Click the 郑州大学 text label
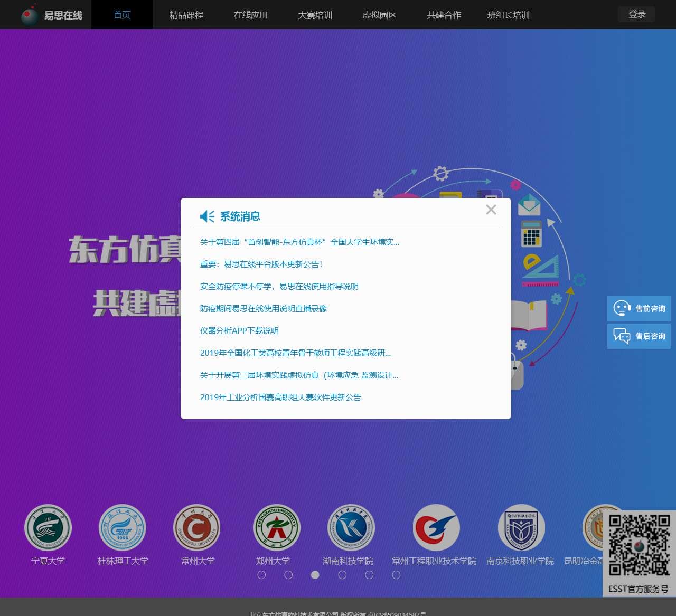This screenshot has height=616, width=676. point(273,561)
